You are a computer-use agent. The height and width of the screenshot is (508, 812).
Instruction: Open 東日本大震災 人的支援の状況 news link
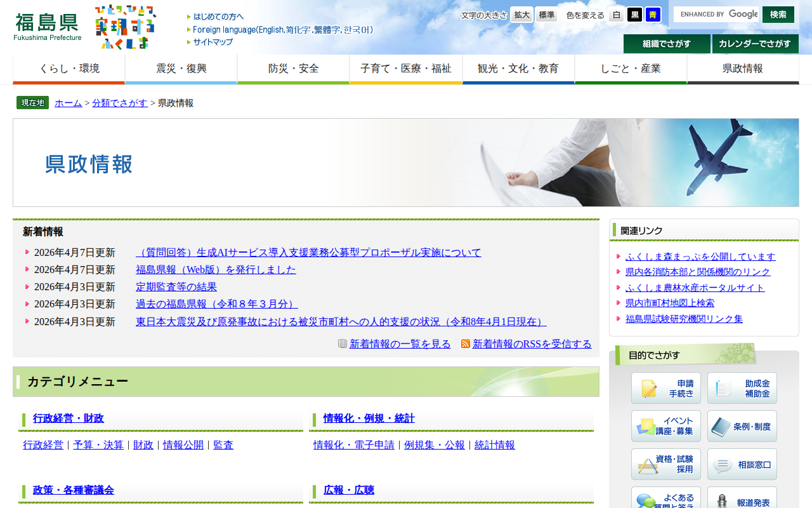click(x=341, y=322)
